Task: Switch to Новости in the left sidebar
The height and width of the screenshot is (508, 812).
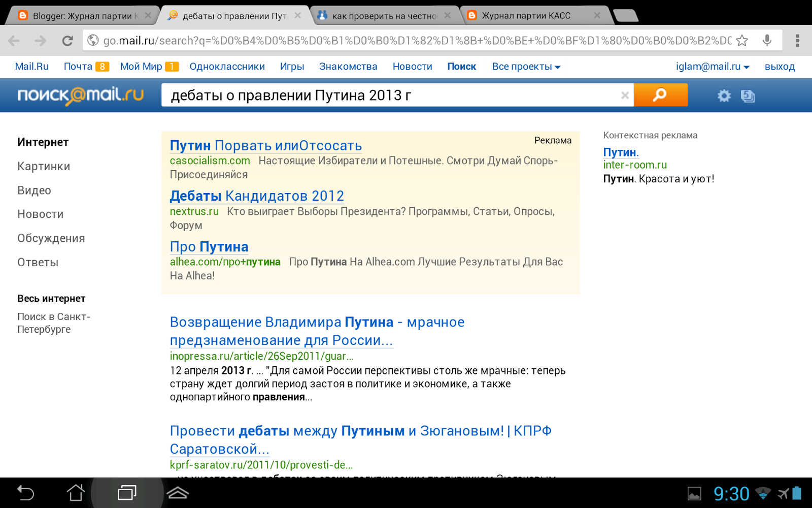Action: (41, 214)
